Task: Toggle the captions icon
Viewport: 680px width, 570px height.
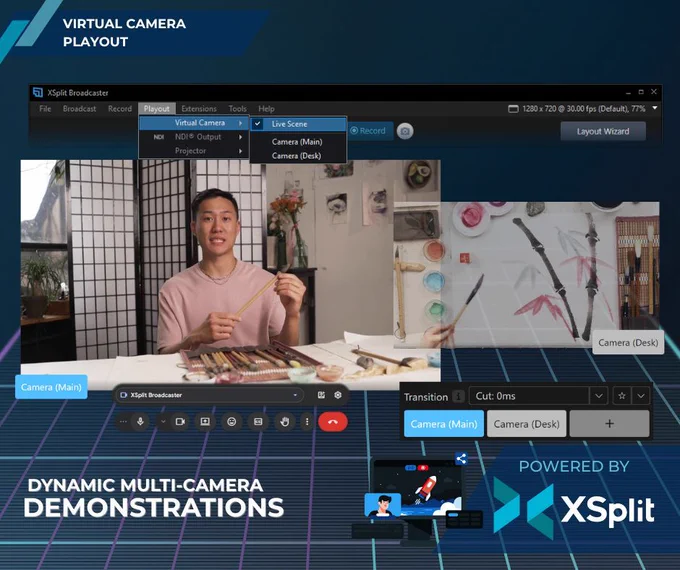Action: (x=258, y=422)
